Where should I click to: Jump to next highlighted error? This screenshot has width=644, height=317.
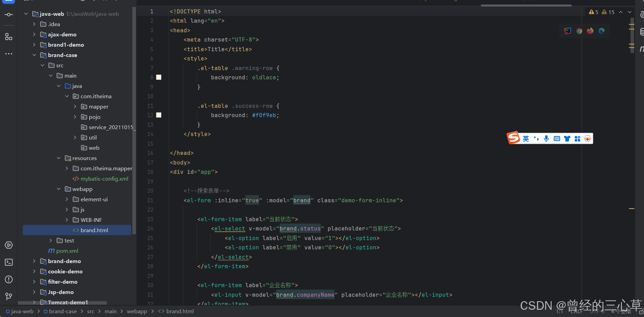tap(630, 12)
